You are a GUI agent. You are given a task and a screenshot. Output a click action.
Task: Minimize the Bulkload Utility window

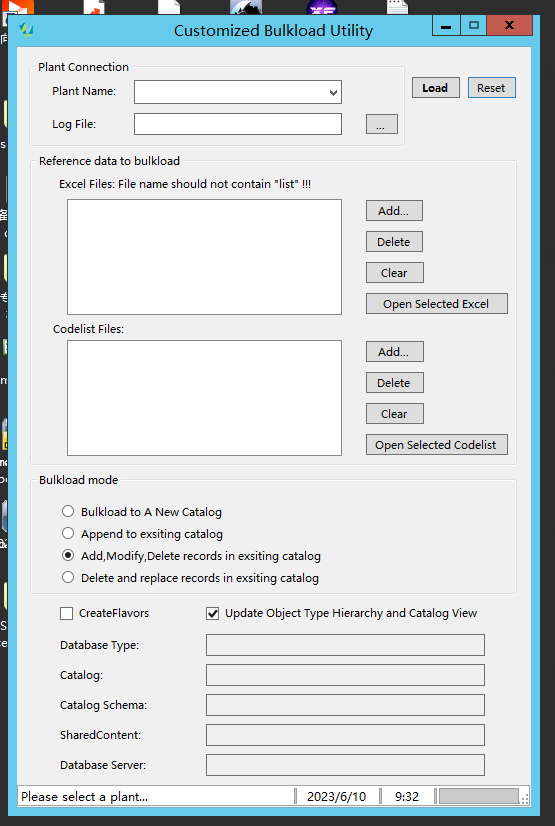(446, 26)
